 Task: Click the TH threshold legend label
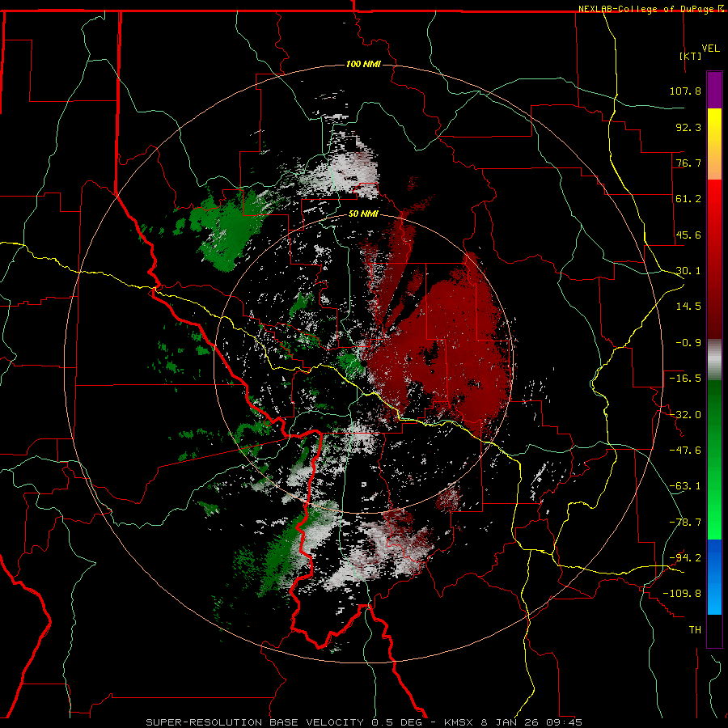[695, 630]
